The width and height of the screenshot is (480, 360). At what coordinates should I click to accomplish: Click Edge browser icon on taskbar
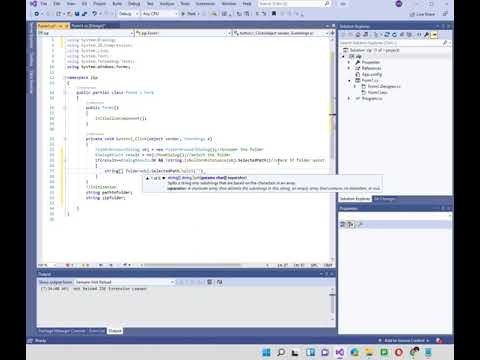coord(354,352)
